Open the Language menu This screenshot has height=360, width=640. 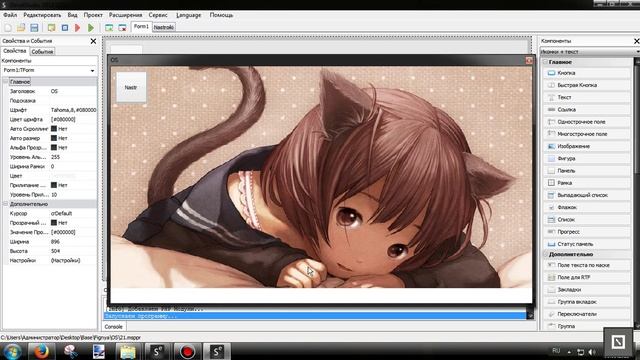(x=189, y=15)
